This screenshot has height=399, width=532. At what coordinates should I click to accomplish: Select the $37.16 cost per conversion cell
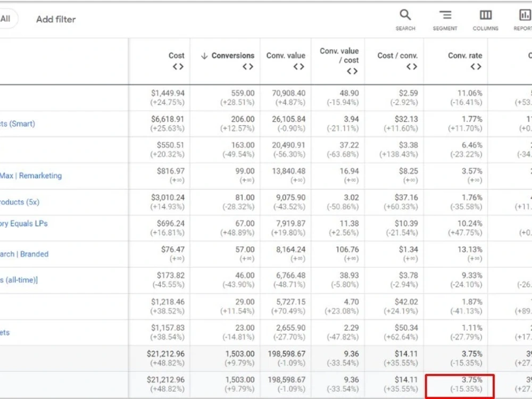click(394, 202)
